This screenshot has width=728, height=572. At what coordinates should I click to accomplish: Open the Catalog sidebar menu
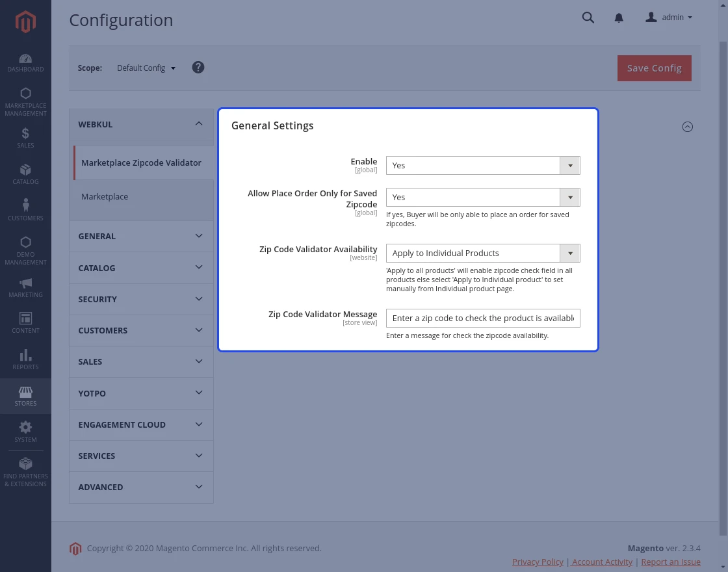[25, 174]
